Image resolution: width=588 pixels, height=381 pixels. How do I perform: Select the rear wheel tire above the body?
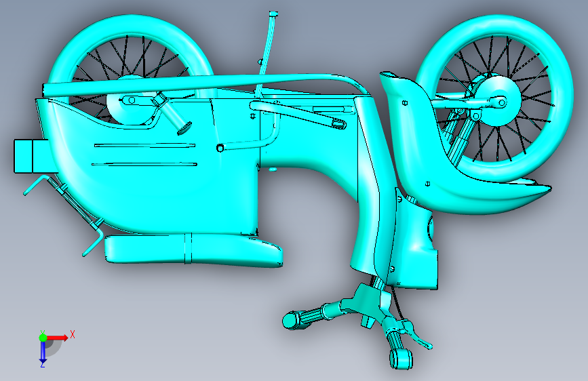tap(132, 24)
